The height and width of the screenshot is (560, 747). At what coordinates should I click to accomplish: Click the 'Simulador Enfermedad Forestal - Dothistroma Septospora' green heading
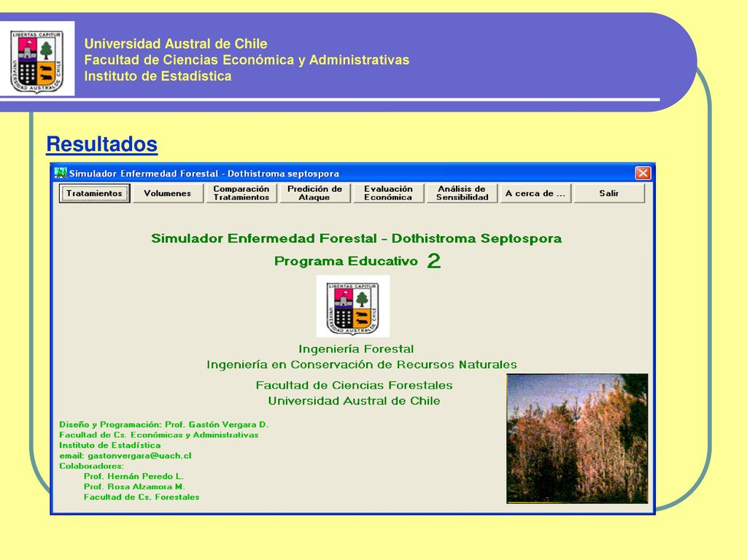(356, 238)
